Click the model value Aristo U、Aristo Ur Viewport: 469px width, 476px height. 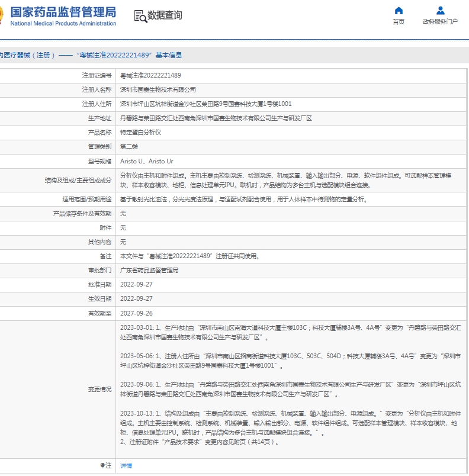(147, 161)
